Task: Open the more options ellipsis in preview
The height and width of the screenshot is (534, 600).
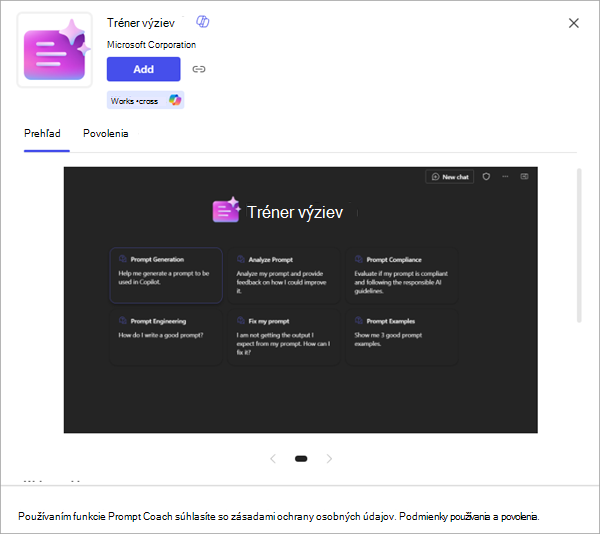Action: (505, 177)
